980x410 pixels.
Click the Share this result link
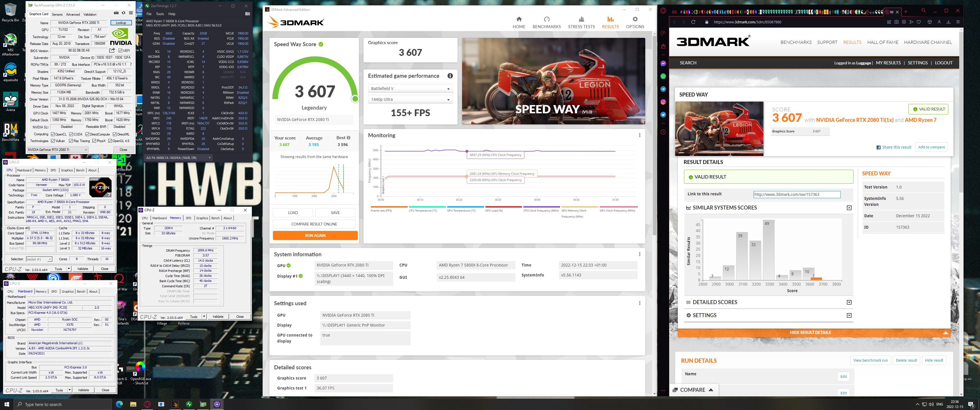[x=894, y=147]
